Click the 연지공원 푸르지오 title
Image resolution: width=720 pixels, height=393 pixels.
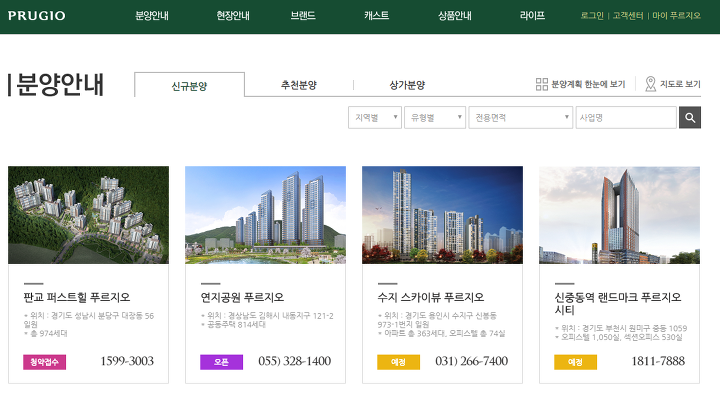coord(242,298)
